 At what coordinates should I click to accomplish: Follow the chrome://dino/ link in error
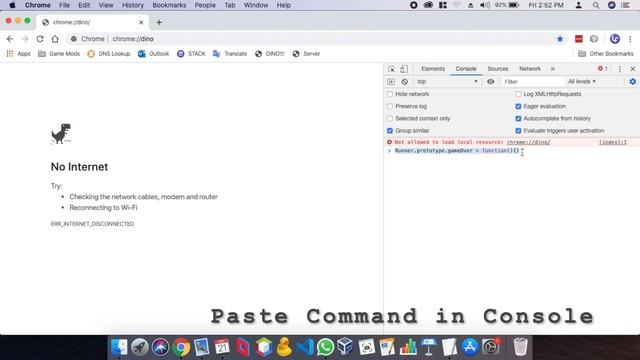[528, 142]
